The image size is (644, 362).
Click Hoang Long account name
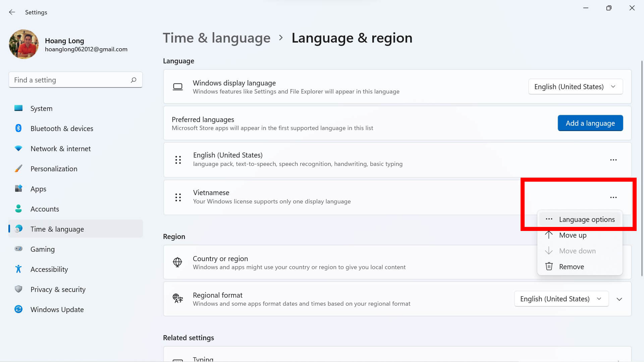pos(64,41)
